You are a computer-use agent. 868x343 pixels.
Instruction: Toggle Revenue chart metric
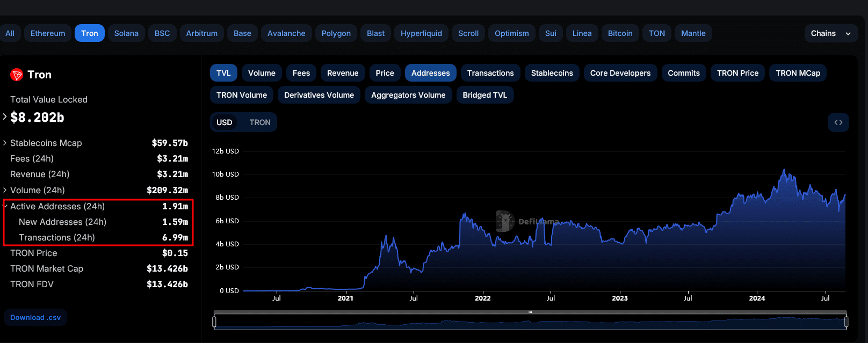pyautogui.click(x=343, y=73)
